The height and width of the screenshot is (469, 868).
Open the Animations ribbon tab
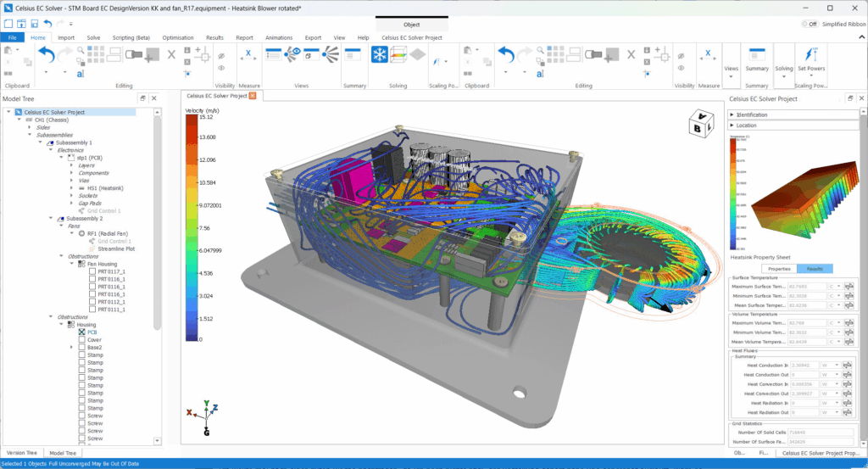pyautogui.click(x=279, y=37)
